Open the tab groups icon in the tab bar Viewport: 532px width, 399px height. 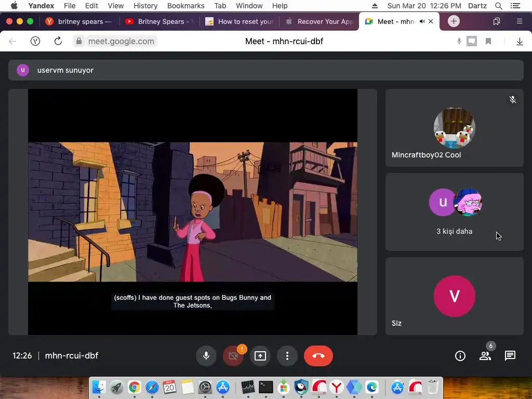496,21
